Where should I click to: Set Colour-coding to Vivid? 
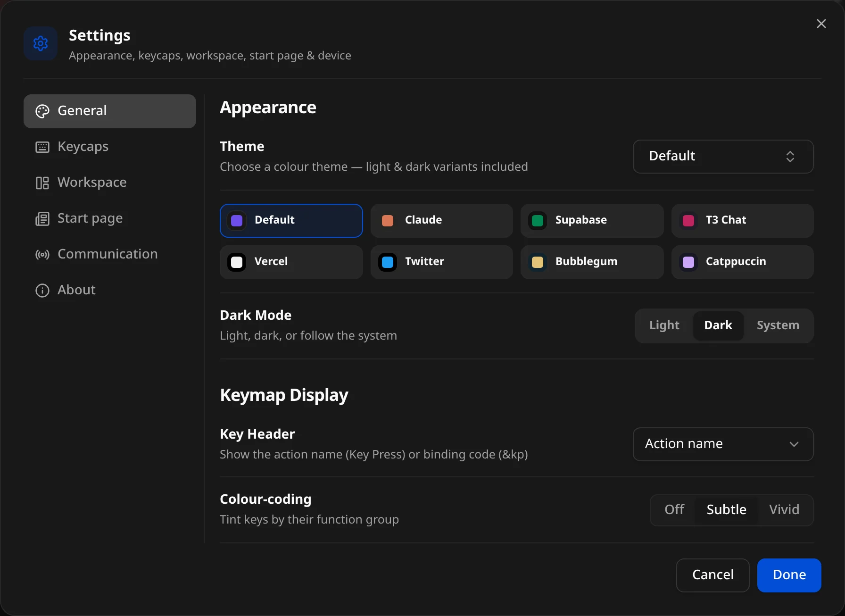coord(784,510)
